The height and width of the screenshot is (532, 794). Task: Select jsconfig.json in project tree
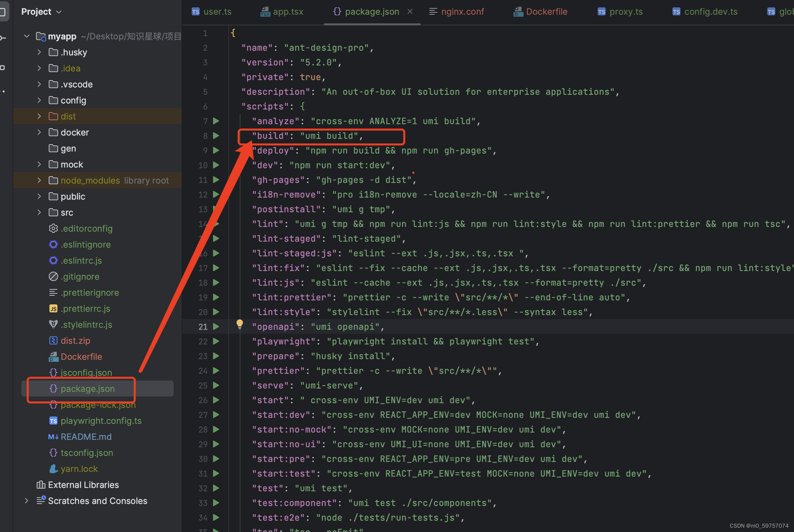pyautogui.click(x=85, y=373)
